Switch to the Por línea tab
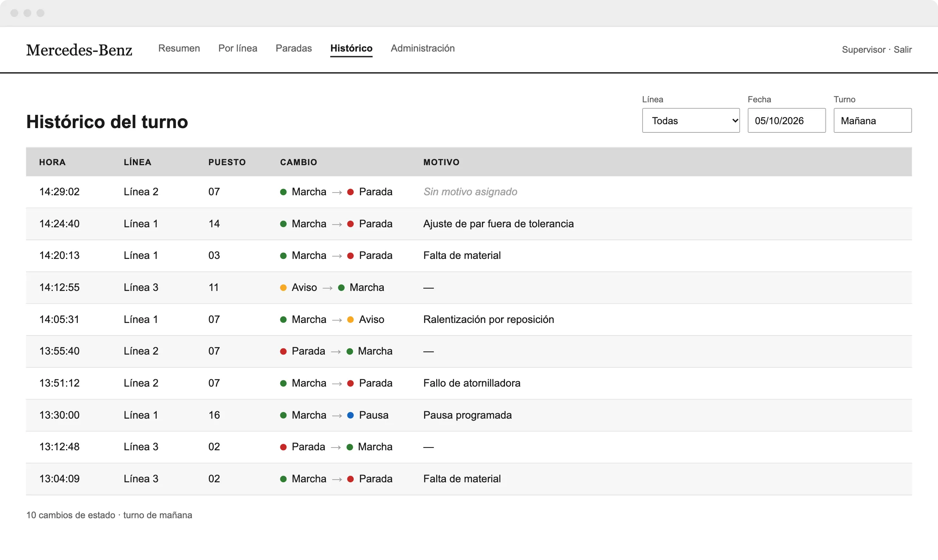Screen dimensions: 938x560 coord(238,48)
